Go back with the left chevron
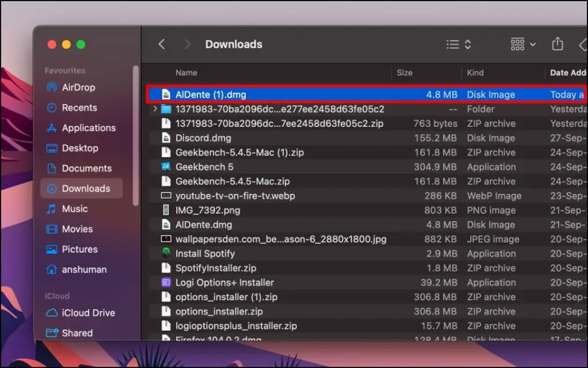This screenshot has height=368, width=588. pos(161,44)
